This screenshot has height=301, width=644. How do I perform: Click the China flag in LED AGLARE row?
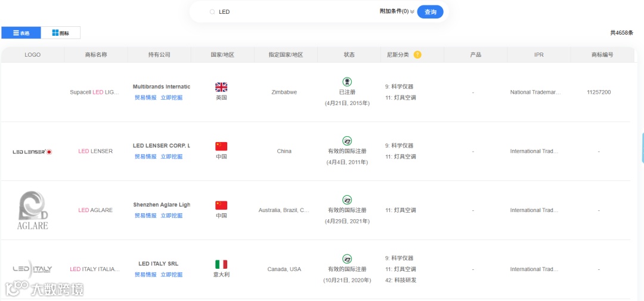[x=221, y=205]
